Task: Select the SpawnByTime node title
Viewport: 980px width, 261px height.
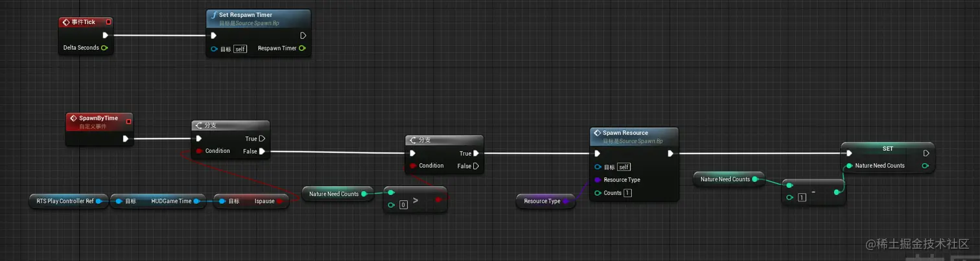Action: 99,119
